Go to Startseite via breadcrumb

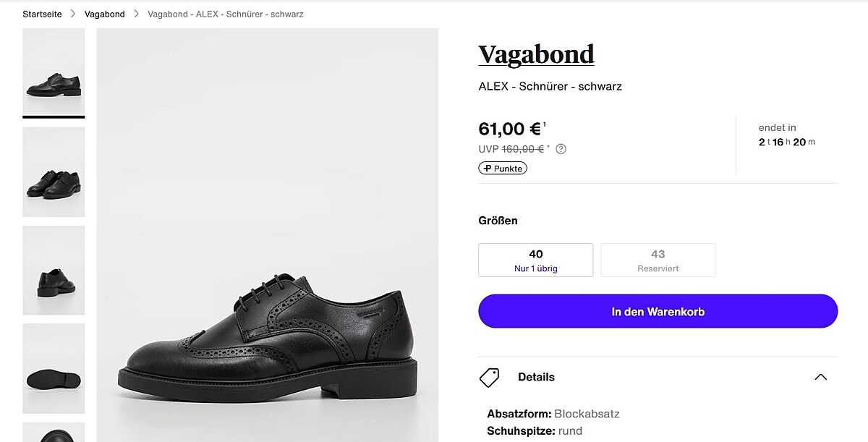click(42, 14)
